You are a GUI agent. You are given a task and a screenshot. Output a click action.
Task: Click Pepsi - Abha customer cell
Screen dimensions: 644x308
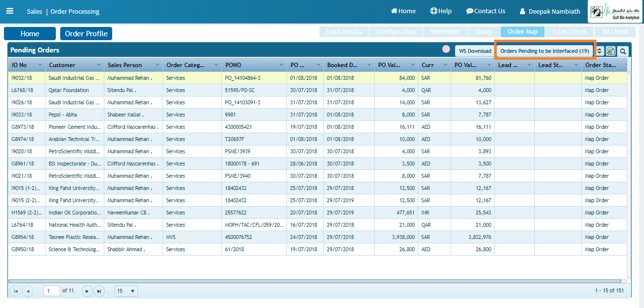74,115
